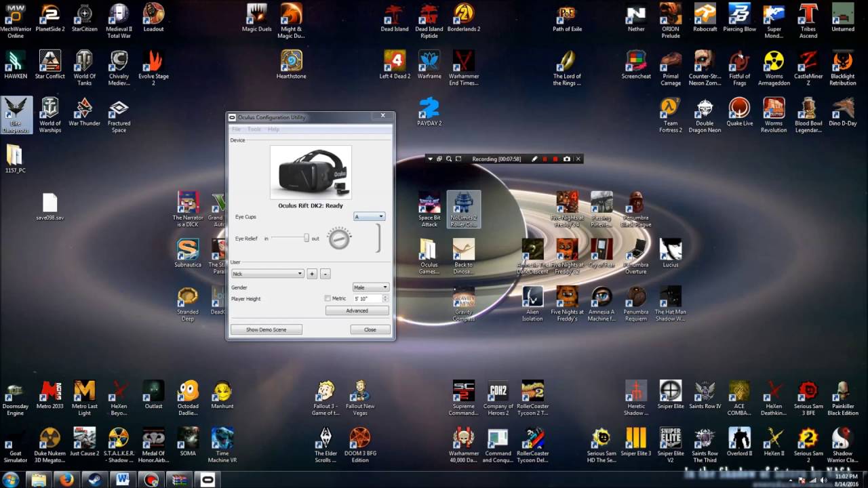Screen dimensions: 868x488
Task: Select the Path of Exile desktop icon
Action: click(x=567, y=18)
